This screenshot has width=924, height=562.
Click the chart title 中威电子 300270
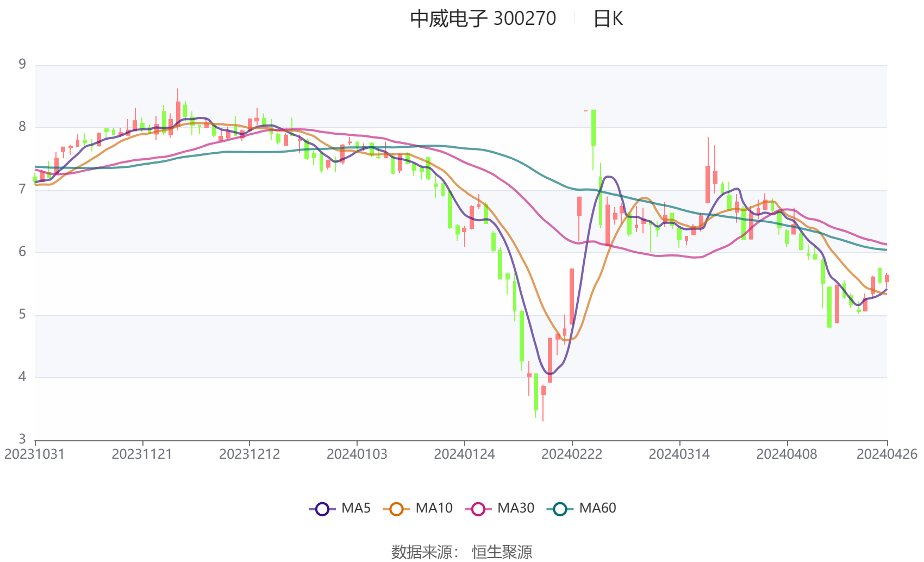pos(483,18)
